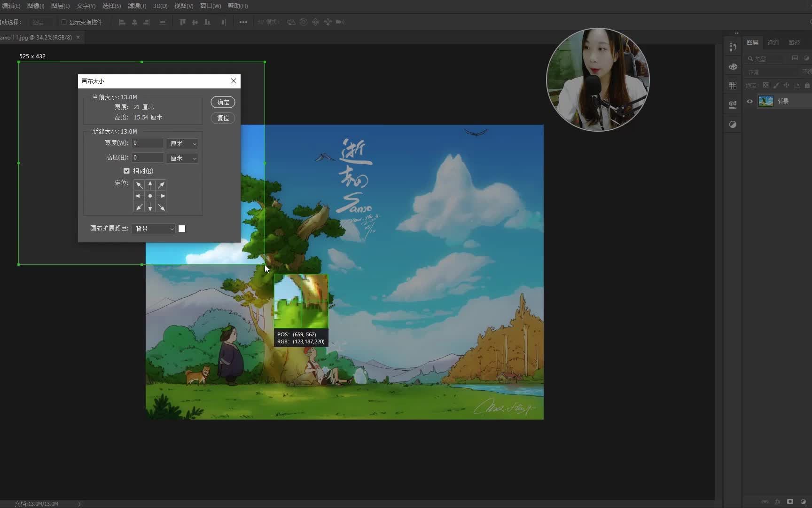Open 滤镜(T) menu

pyautogui.click(x=137, y=6)
